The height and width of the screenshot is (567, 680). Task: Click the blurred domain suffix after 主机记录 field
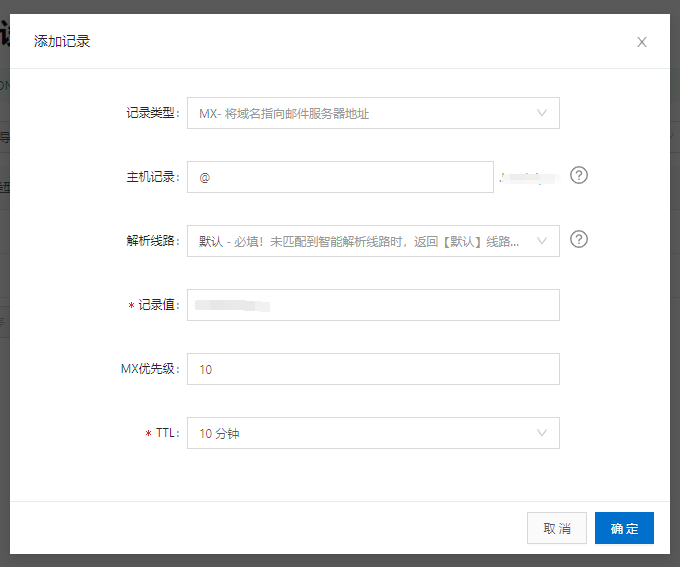tap(529, 178)
